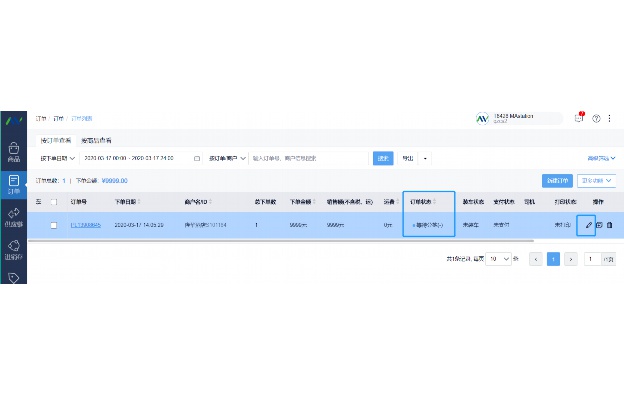This screenshot has width=624, height=395.
Task: Click the green and blue app logo
Action: (14, 120)
